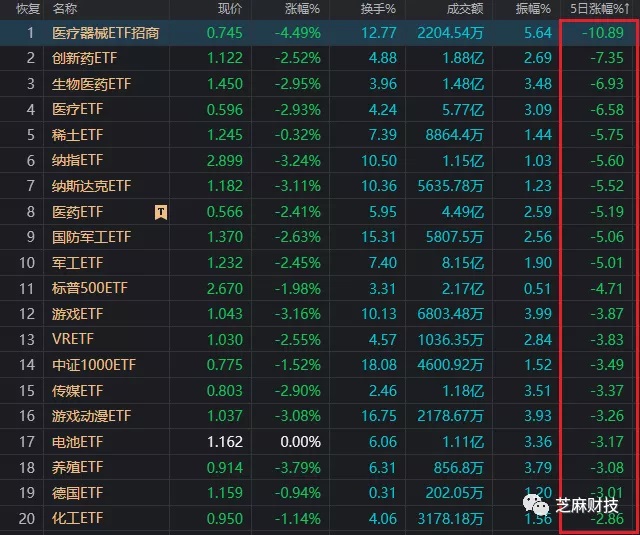Click the 恢复 header to reset sorting
Screen dimensions: 640x535
(28, 9)
